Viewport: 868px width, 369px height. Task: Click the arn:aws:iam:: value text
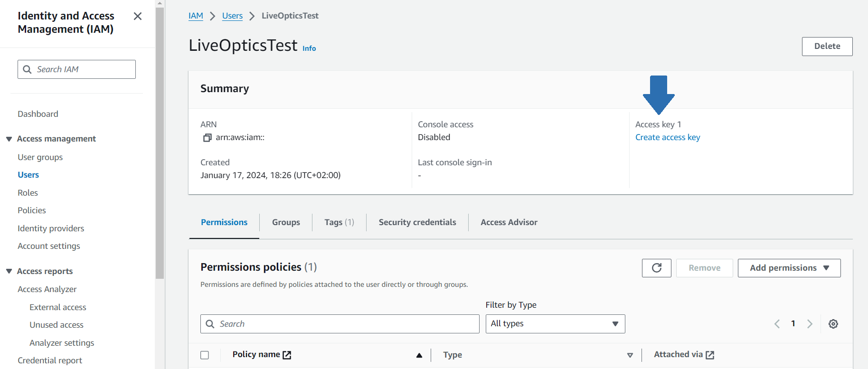[240, 137]
